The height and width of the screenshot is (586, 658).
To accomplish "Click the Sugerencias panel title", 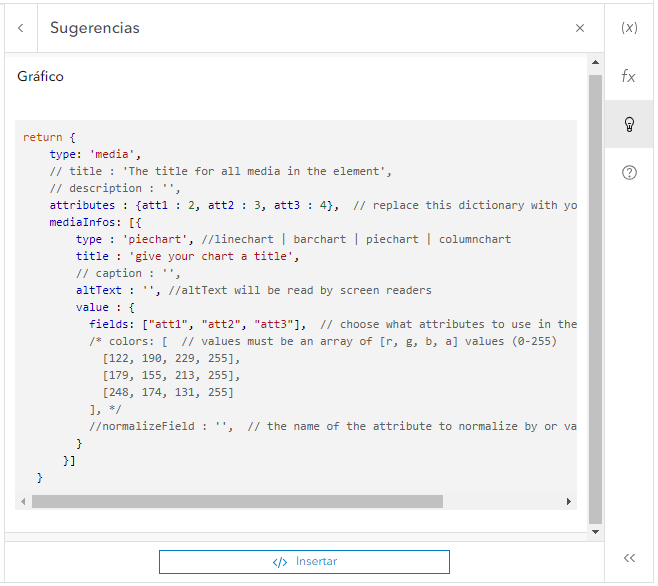I will point(95,28).
